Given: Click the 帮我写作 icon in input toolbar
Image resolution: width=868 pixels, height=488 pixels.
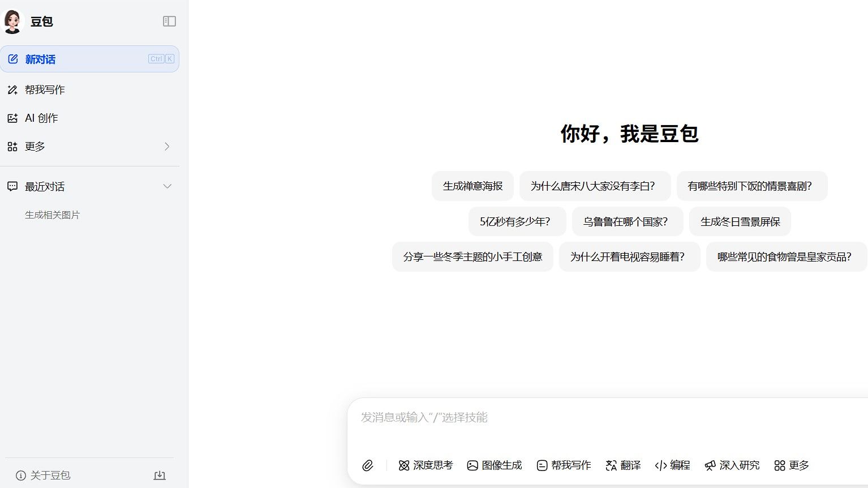Looking at the screenshot, I should point(542,465).
